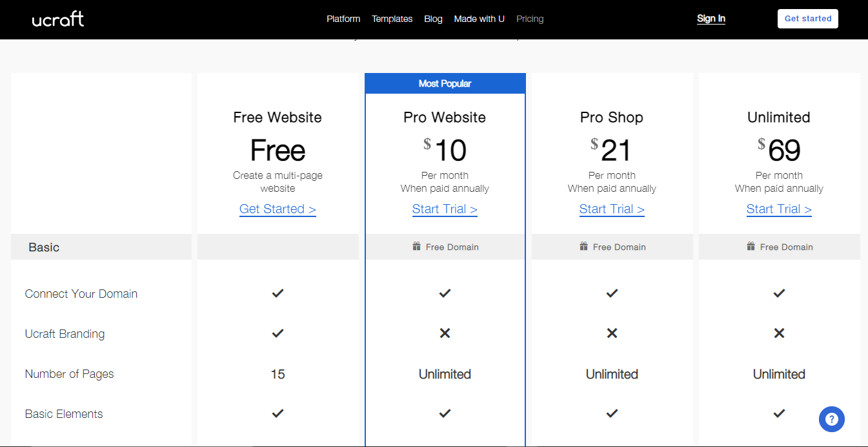Click the Pro Shop plan title
Image resolution: width=868 pixels, height=447 pixels.
coord(612,118)
